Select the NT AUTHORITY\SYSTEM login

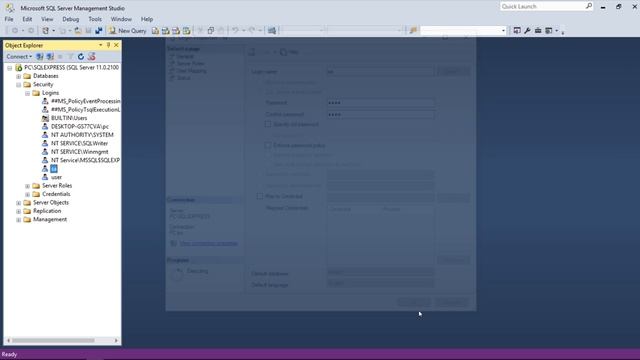(x=82, y=135)
